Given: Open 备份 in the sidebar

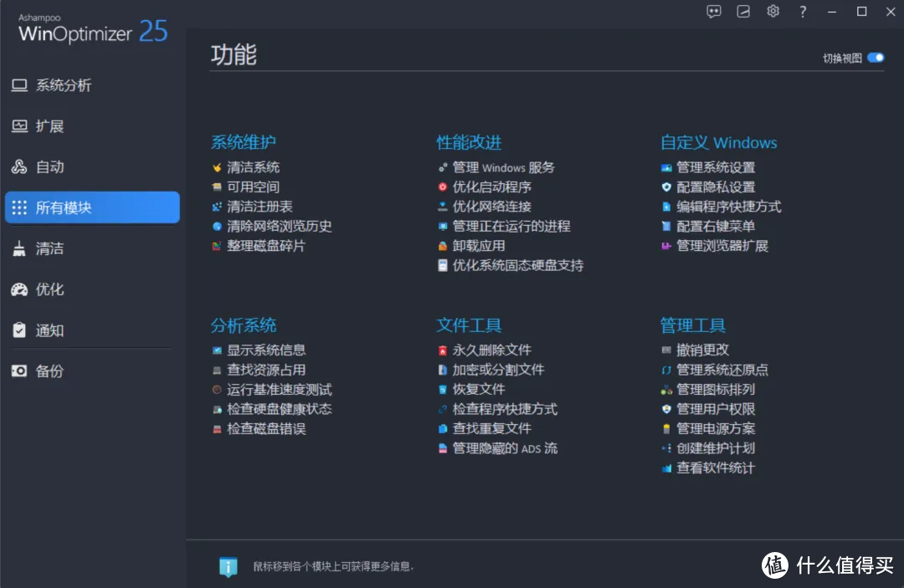Looking at the screenshot, I should pyautogui.click(x=92, y=371).
